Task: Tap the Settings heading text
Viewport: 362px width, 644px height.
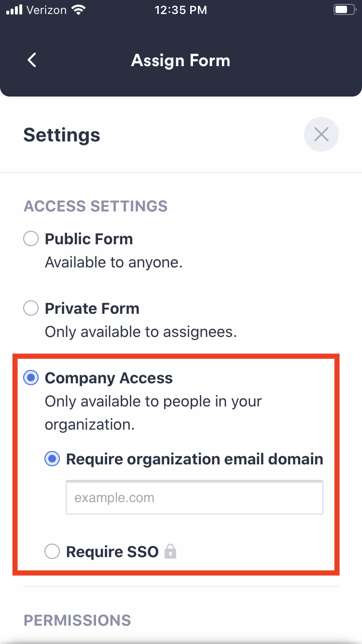Action: coord(61,135)
